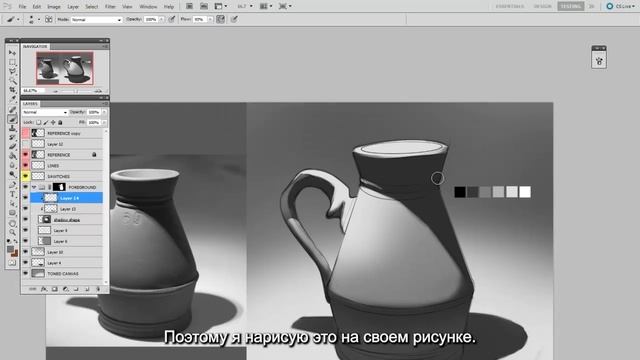Select the Crop tool
This screenshot has height=360, width=640.
tap(12, 90)
